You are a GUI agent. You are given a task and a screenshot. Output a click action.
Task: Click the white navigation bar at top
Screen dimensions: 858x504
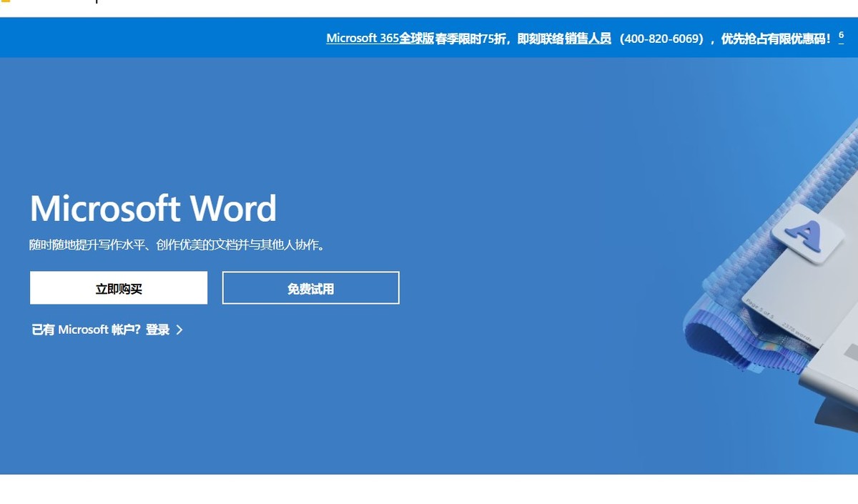click(429, 9)
